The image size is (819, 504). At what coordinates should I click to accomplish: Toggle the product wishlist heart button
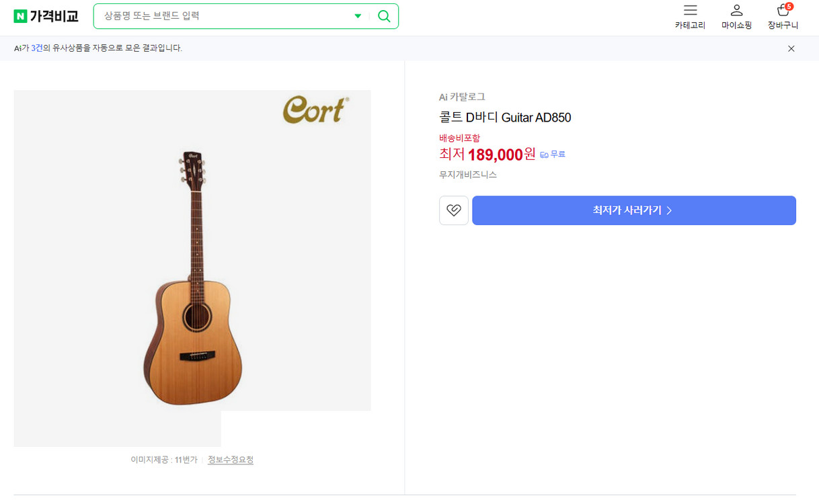pos(453,210)
